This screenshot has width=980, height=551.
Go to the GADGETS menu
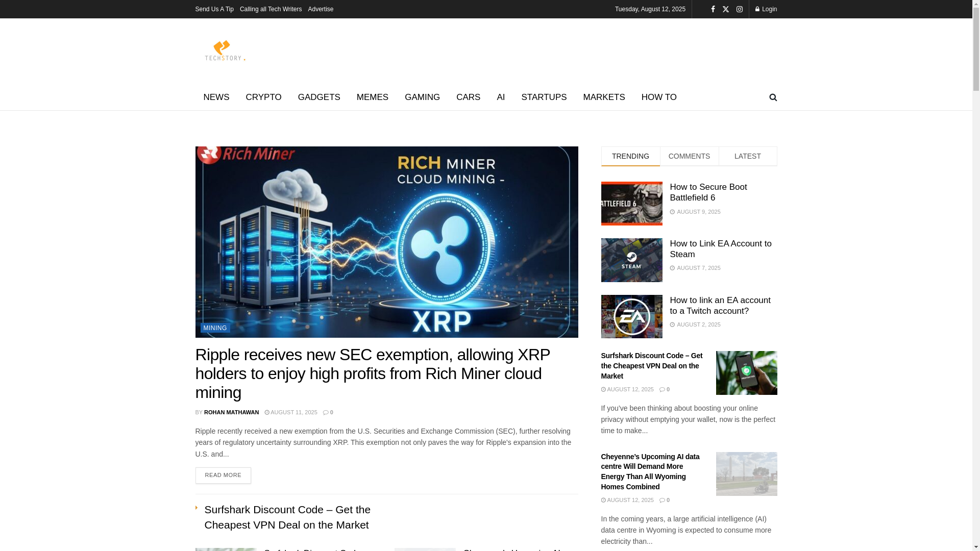(x=319, y=97)
